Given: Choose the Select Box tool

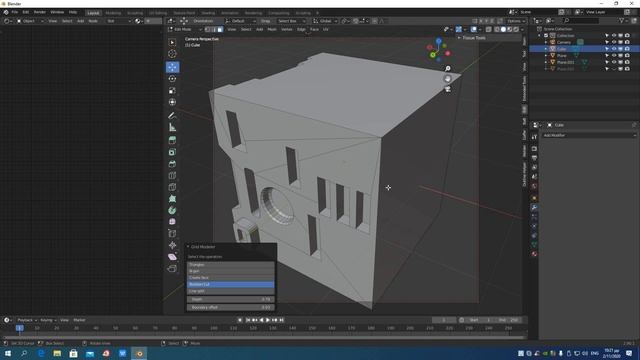Looking at the screenshot, I should (172, 42).
